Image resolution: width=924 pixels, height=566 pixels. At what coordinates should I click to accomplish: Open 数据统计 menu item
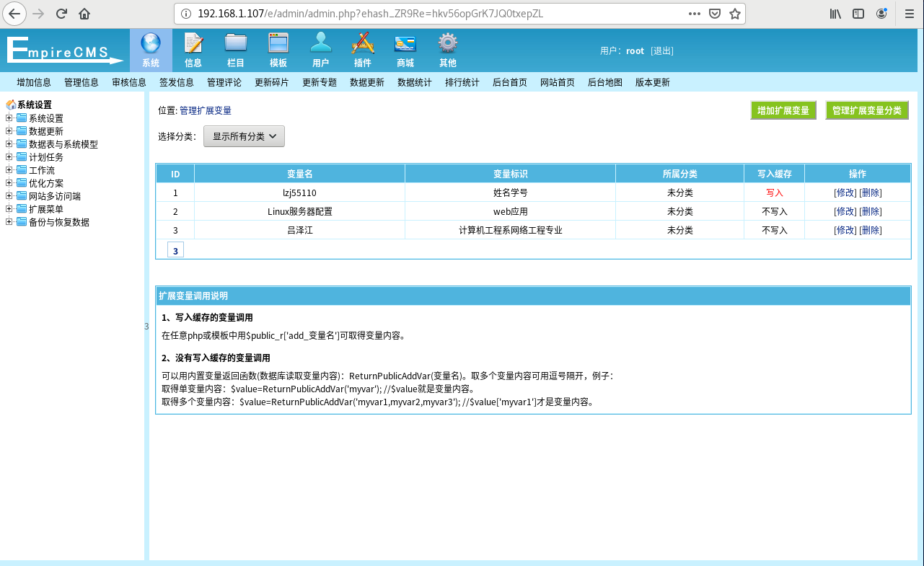(x=415, y=82)
